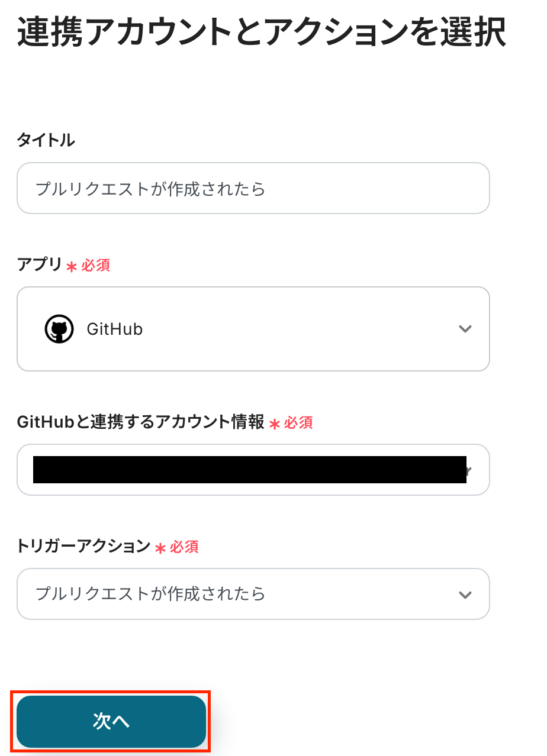Click the 必須 tag next to アプリ
This screenshot has width=547, height=756.
point(96,266)
